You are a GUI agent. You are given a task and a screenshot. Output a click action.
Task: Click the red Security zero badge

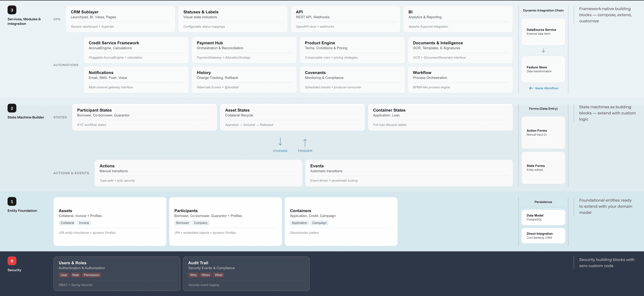click(12, 261)
